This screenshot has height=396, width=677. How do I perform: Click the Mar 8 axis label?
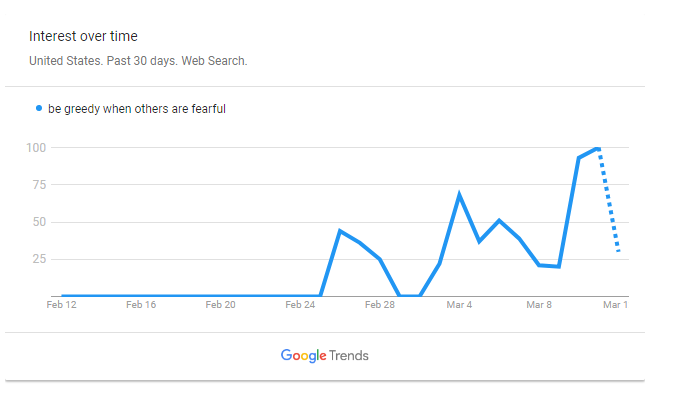(x=539, y=305)
